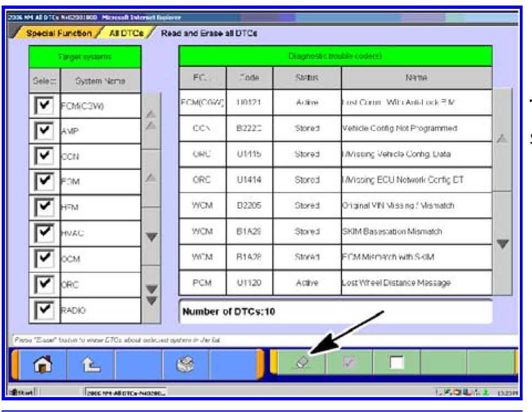Viewport: 532px width, 412px height.
Task: Select the All DTCs tab
Action: pos(126,33)
